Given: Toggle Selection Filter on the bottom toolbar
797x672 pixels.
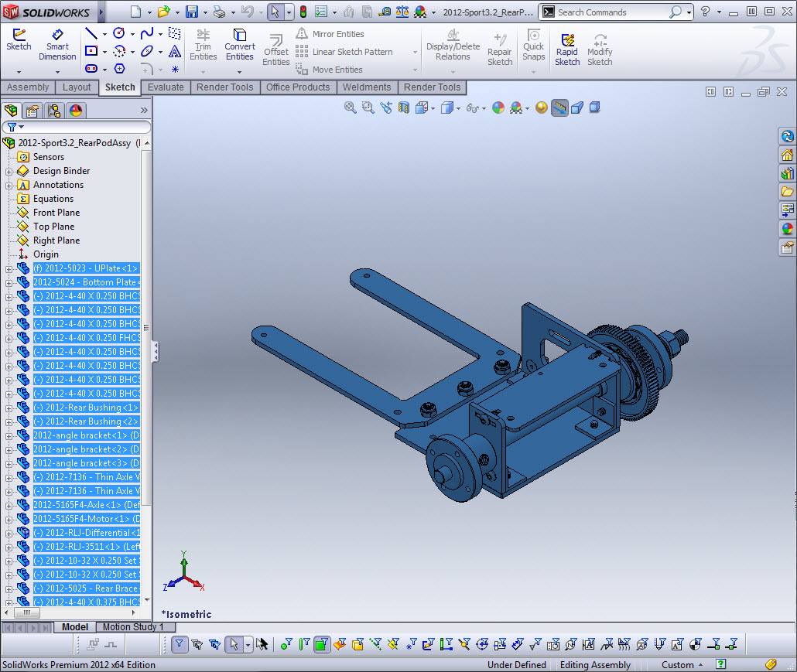Looking at the screenshot, I should click(x=180, y=644).
